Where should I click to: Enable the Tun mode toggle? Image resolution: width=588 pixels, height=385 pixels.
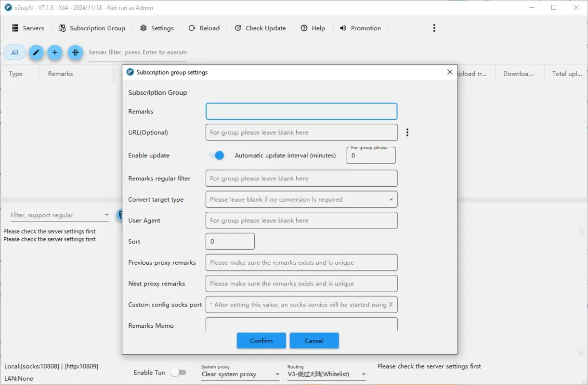pos(179,372)
